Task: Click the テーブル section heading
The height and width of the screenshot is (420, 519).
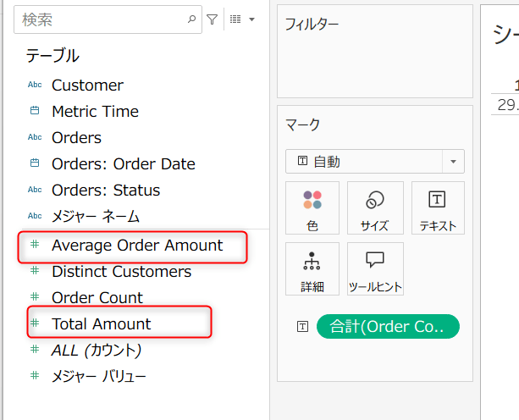Action: 52,55
